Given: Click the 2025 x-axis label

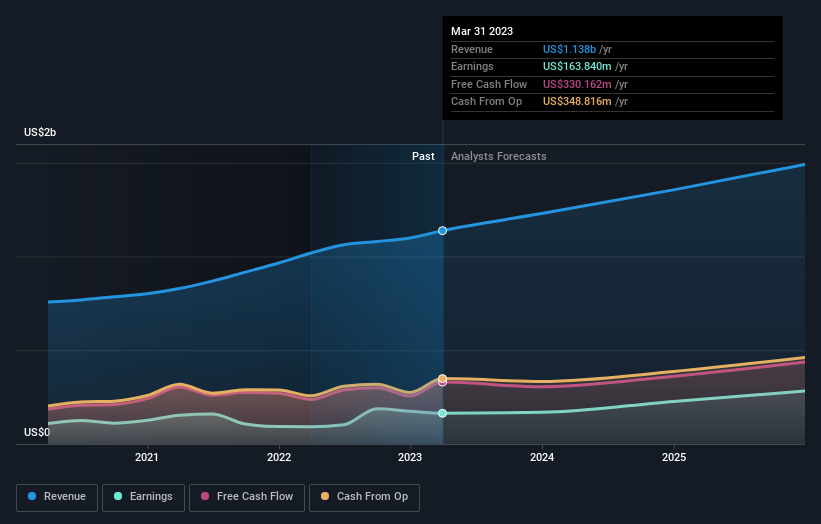Looking at the screenshot, I should [674, 458].
